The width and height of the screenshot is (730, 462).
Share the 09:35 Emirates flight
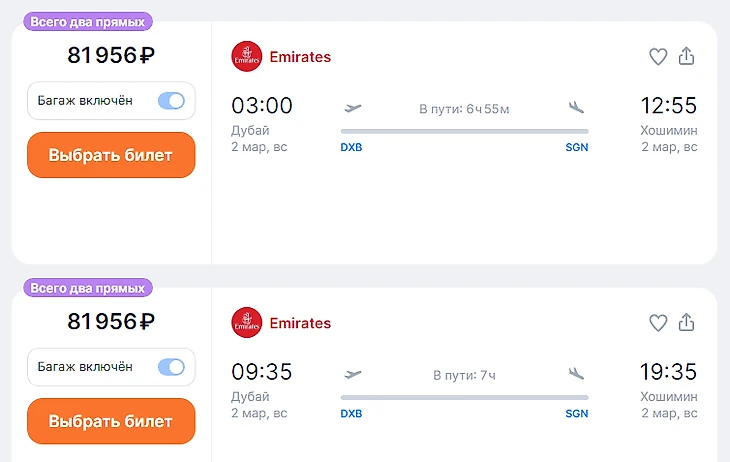pos(686,323)
